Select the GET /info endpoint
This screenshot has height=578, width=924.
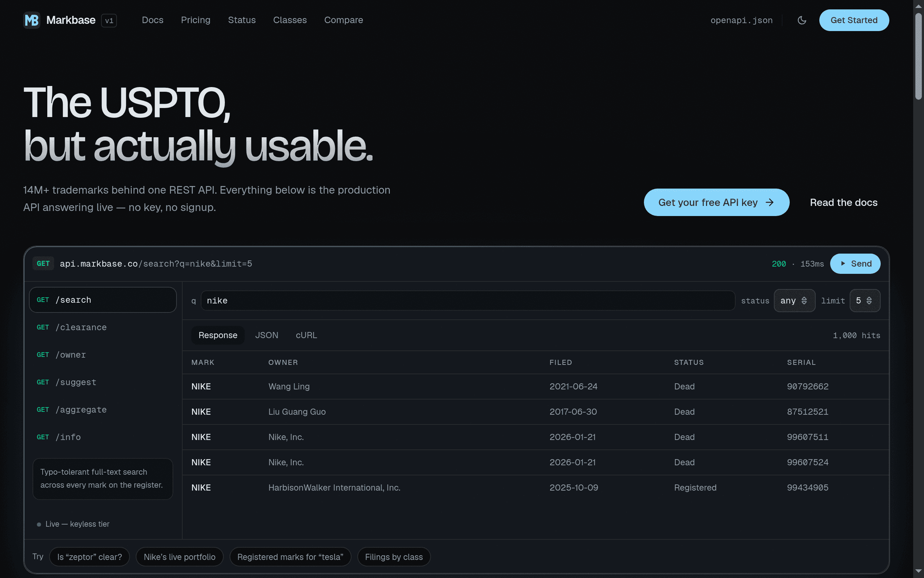(x=103, y=437)
